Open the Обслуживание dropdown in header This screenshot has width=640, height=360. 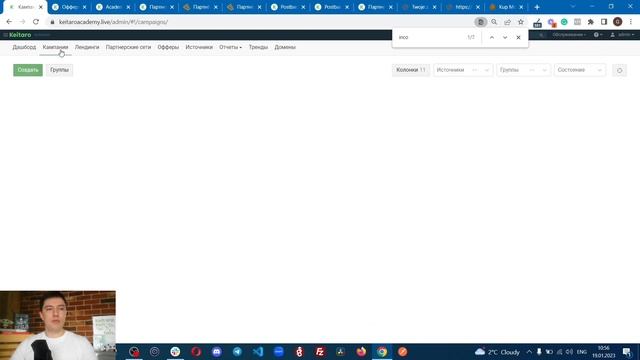pyautogui.click(x=569, y=35)
